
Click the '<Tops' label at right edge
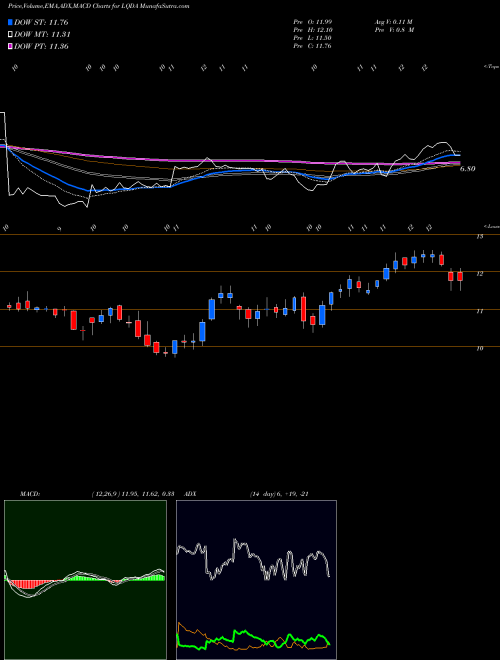[x=492, y=67]
